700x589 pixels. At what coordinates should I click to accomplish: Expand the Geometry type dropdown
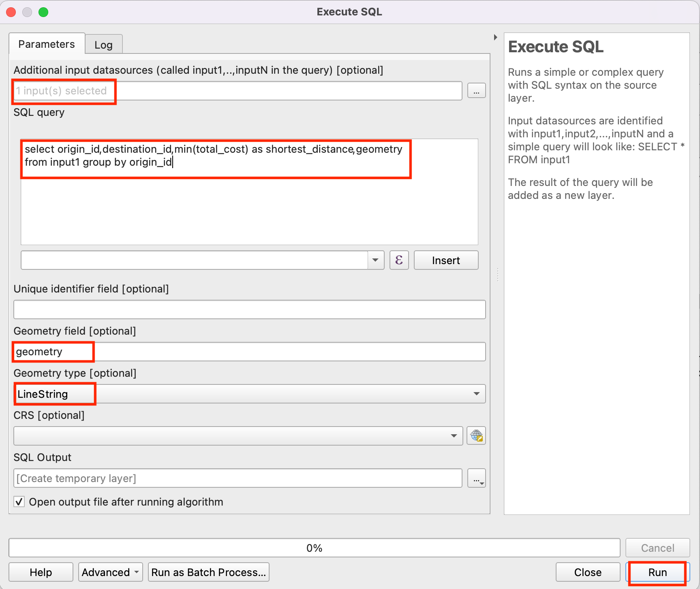[476, 394]
